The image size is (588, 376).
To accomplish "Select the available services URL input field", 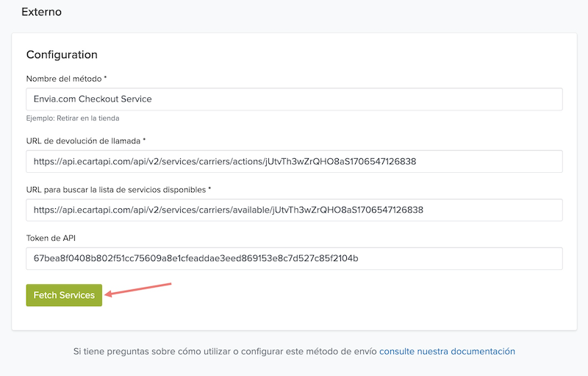I will 294,210.
